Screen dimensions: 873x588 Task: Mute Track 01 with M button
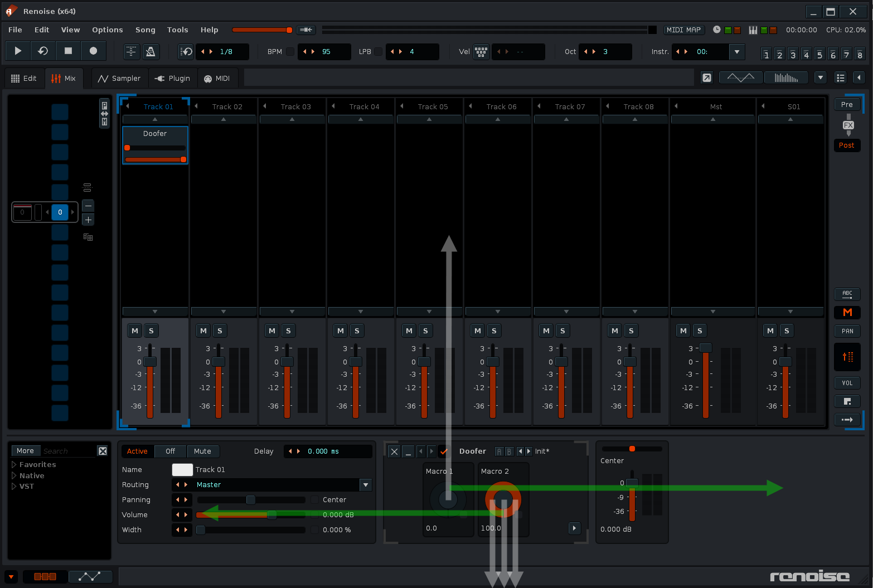tap(135, 331)
